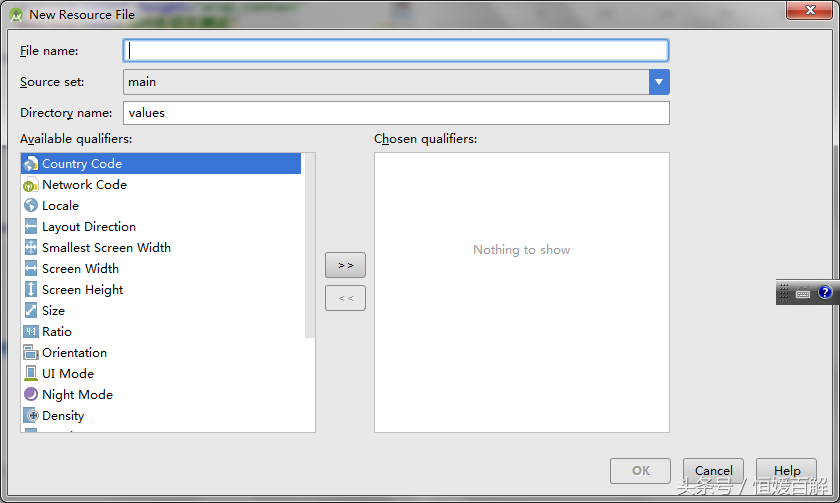
Task: Select the Screen Height qualifier
Action: tap(161, 290)
